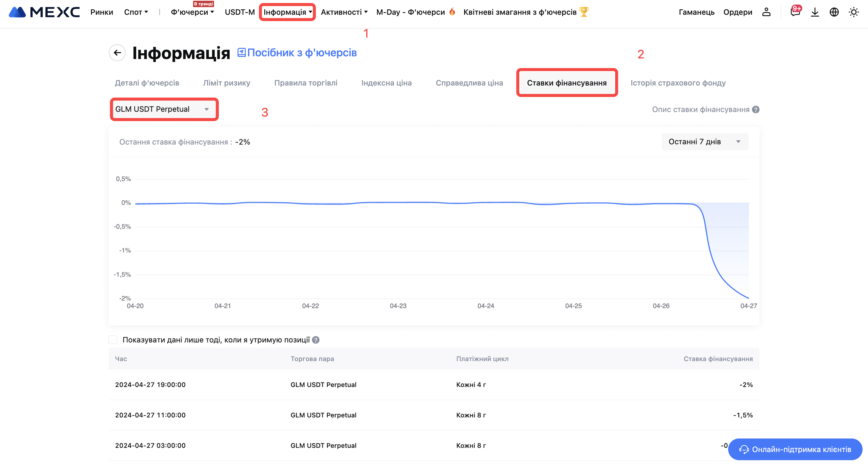This screenshot has width=868, height=465.
Task: Open Ф'ючерси menu dropdown
Action: pyautogui.click(x=192, y=12)
